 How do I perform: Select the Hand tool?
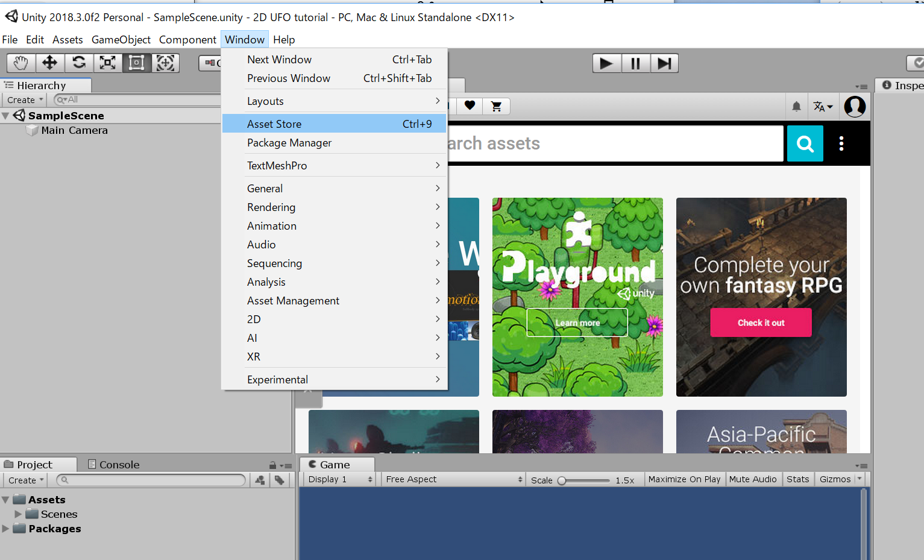click(x=21, y=63)
